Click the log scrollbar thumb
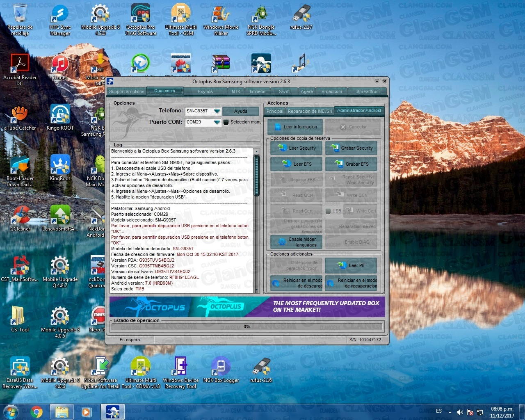 click(257, 175)
